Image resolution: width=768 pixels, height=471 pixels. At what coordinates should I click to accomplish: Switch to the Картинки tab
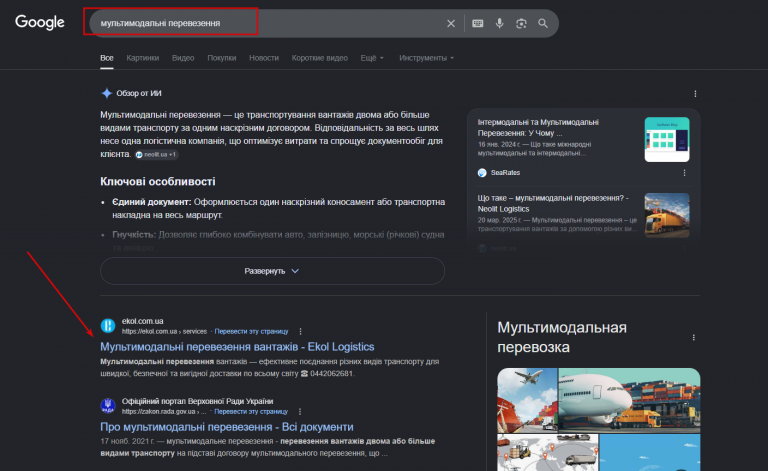point(143,58)
